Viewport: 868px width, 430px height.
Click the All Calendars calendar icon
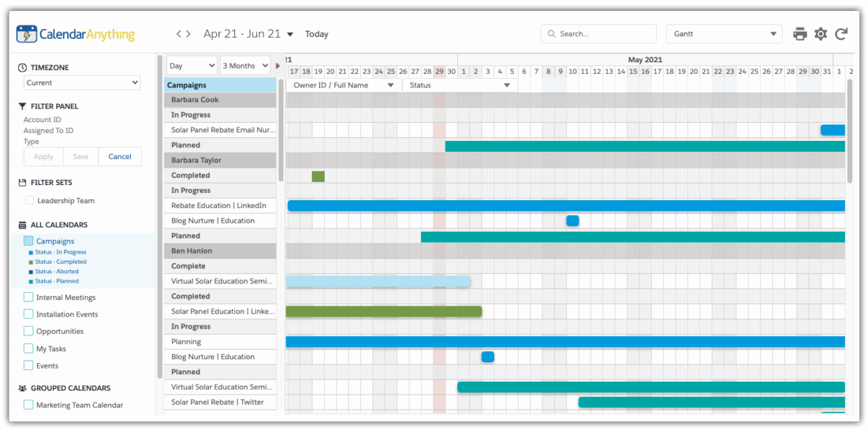[x=22, y=225]
